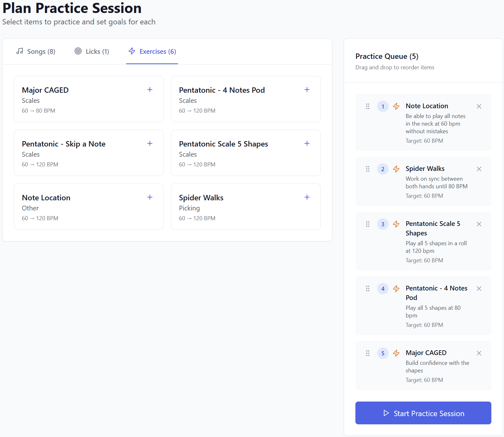Click number 1 badge in queue
The image size is (504, 437).
[x=383, y=106]
